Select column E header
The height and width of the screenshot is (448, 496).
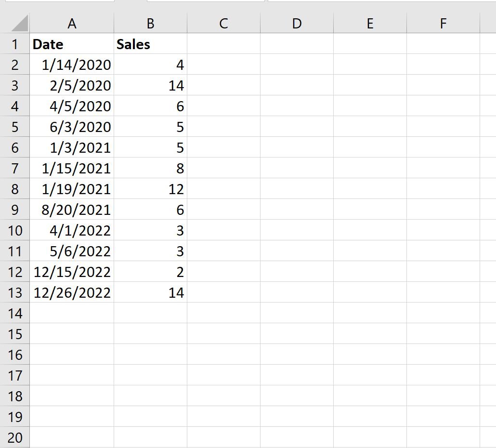pyautogui.click(x=370, y=24)
